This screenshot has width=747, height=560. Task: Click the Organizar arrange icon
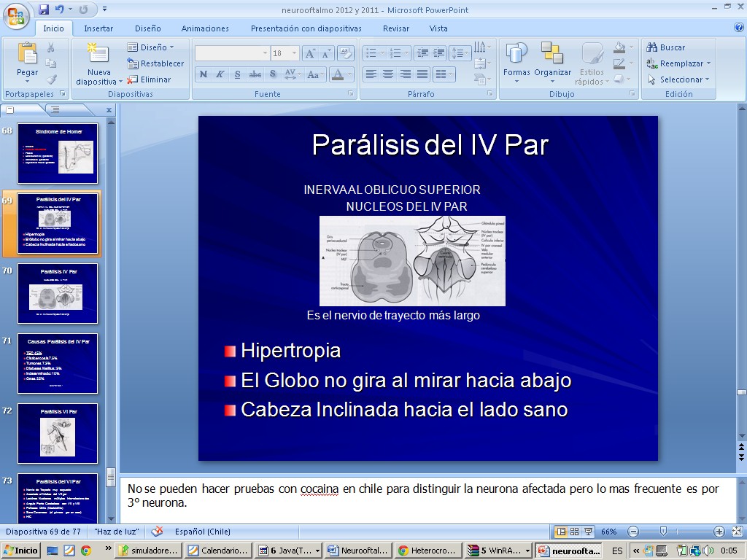(552, 55)
